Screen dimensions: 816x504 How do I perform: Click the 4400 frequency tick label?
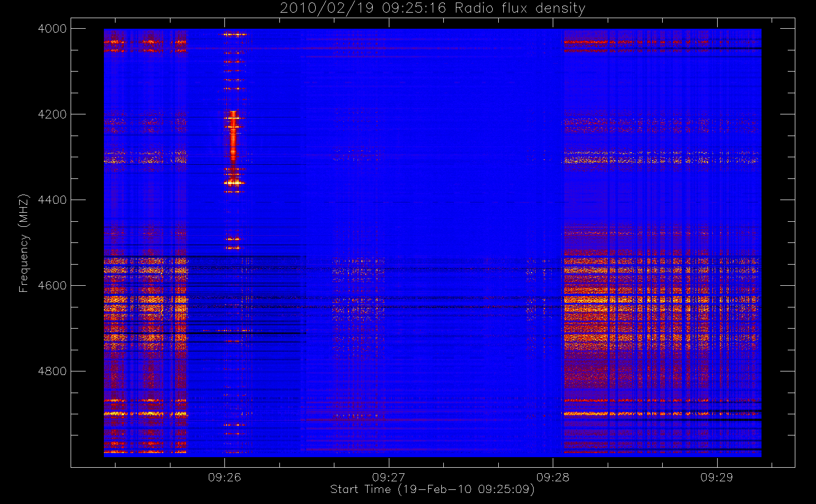coord(52,200)
